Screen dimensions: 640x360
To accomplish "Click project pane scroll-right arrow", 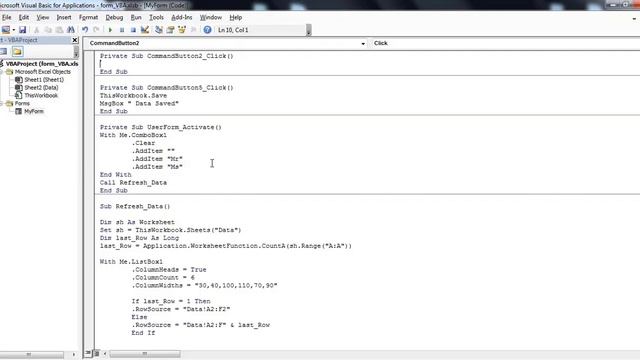I will coord(73,354).
